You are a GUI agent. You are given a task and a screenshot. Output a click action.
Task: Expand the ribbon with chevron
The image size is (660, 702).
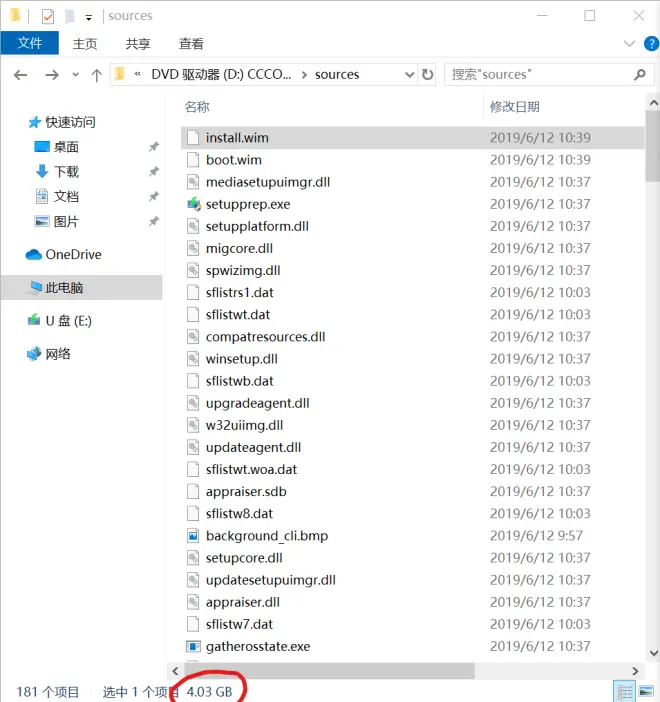coord(629,43)
